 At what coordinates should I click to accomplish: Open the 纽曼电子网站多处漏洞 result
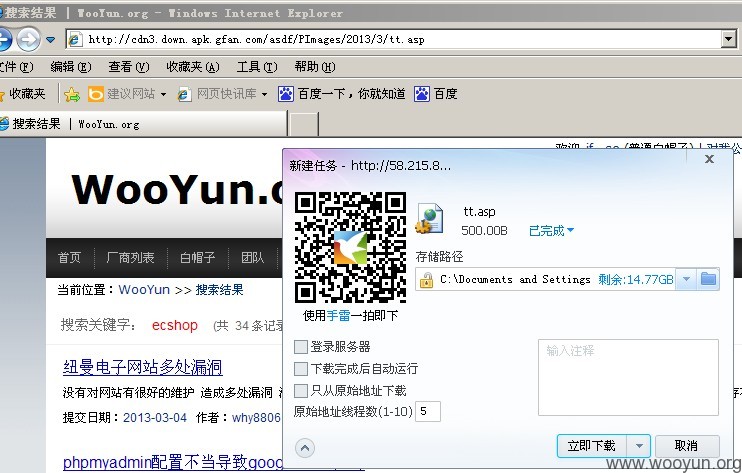click(142, 367)
